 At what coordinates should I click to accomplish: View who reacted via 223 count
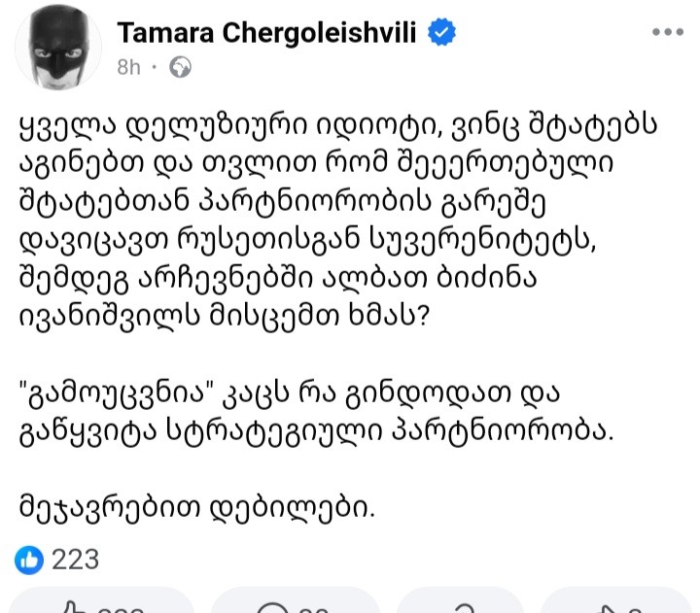(x=75, y=560)
